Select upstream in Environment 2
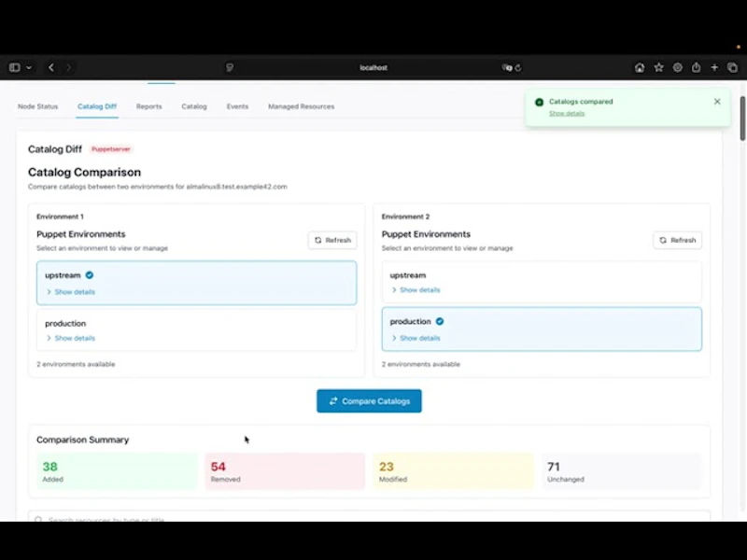 (542, 282)
